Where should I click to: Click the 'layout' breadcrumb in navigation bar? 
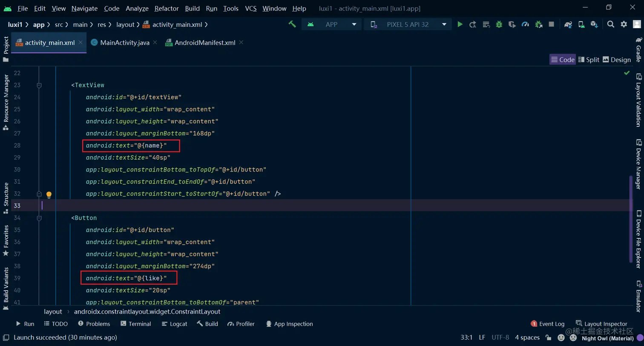[x=125, y=25]
